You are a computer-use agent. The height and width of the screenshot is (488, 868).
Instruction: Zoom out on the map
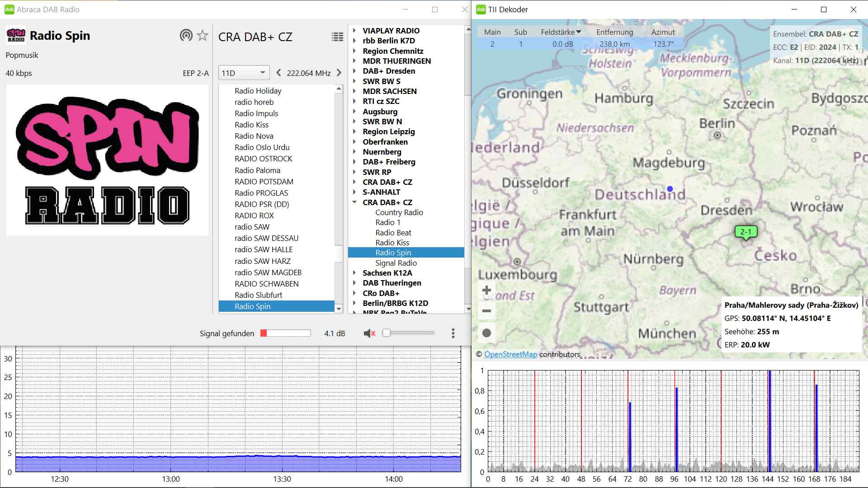click(x=486, y=311)
